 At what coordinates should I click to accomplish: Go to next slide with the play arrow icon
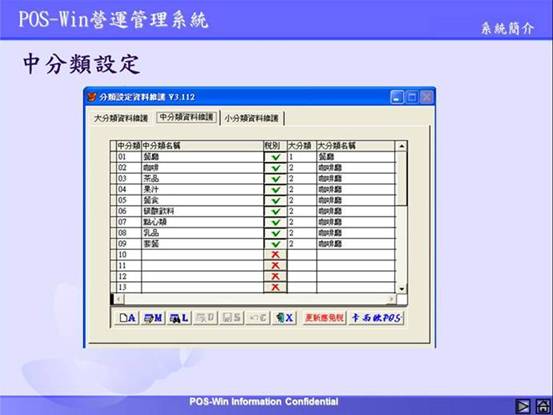pyautogui.click(x=522, y=407)
